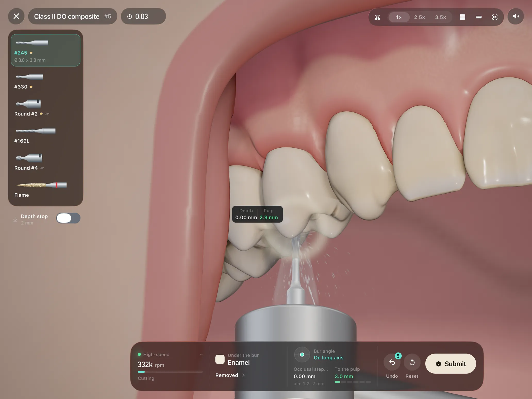The image size is (532, 399).
Task: Click the 'On long axis' status text
Action: 328,358
